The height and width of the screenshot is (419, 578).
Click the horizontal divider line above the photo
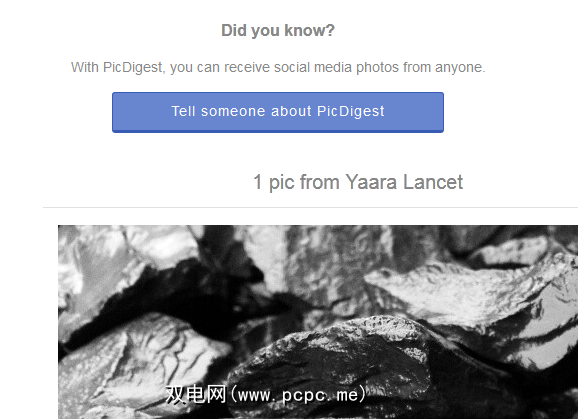(x=310, y=207)
